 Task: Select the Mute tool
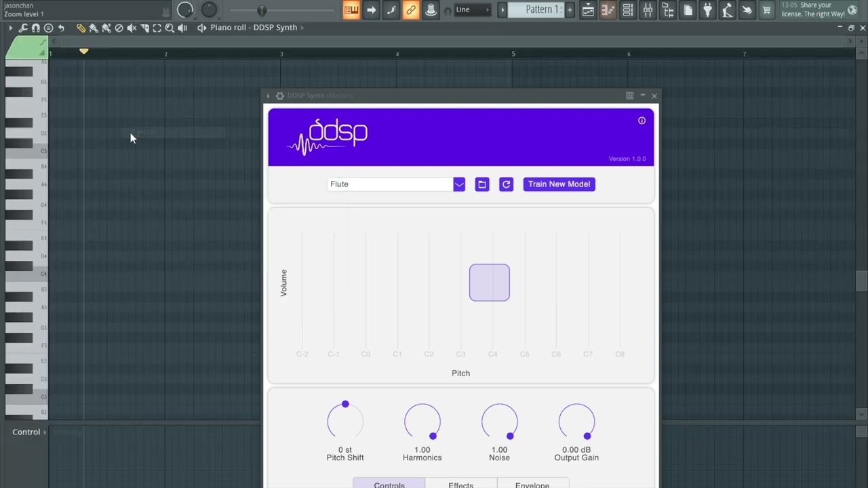(x=132, y=28)
